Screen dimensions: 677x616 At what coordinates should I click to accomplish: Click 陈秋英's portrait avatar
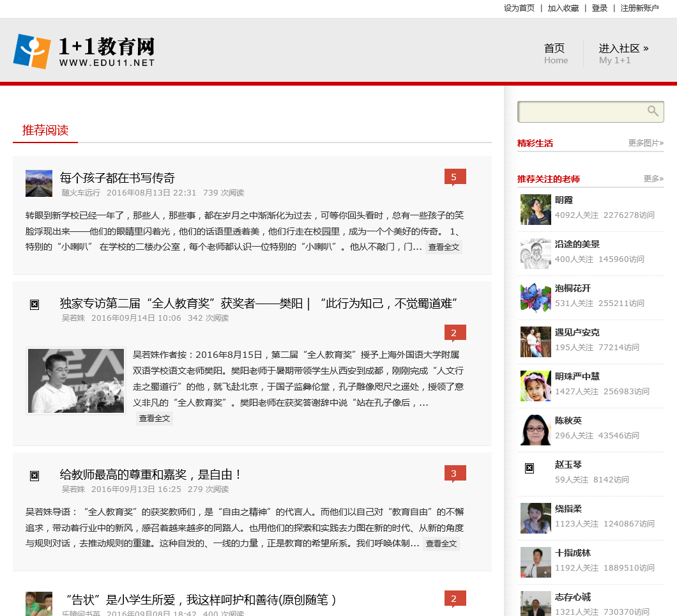(x=535, y=430)
